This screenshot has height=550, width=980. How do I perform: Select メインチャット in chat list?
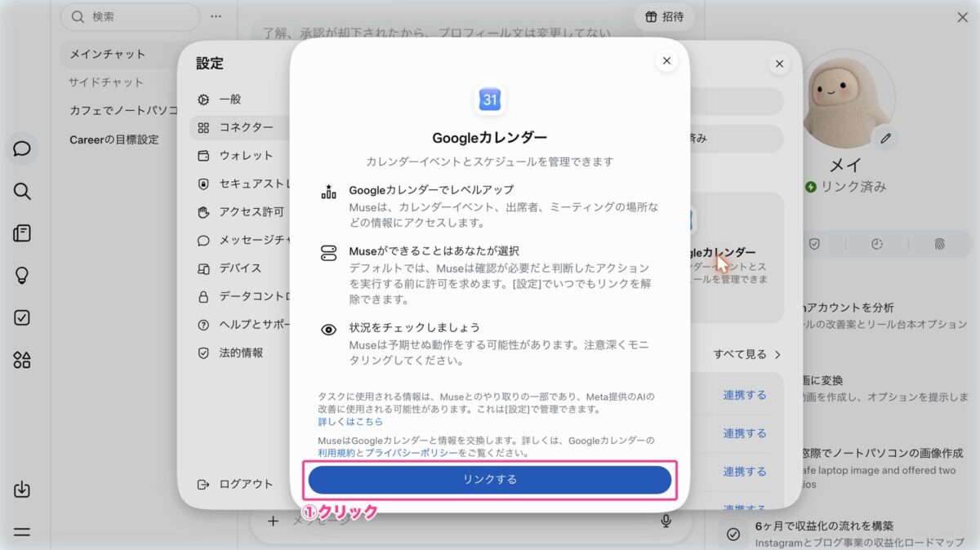108,54
